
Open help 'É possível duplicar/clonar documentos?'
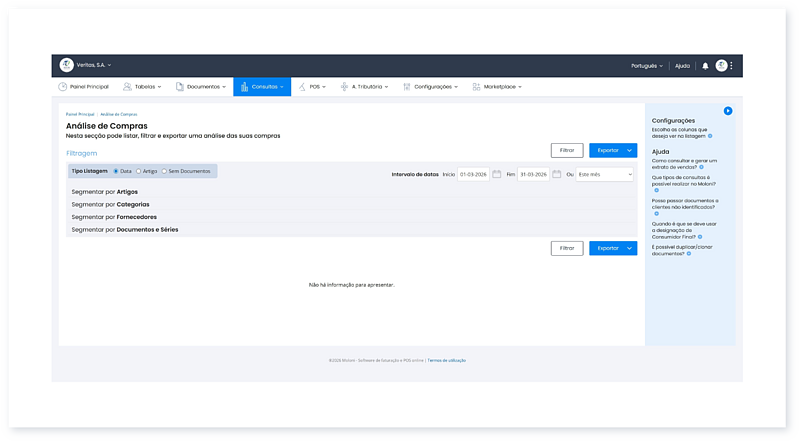682,250
